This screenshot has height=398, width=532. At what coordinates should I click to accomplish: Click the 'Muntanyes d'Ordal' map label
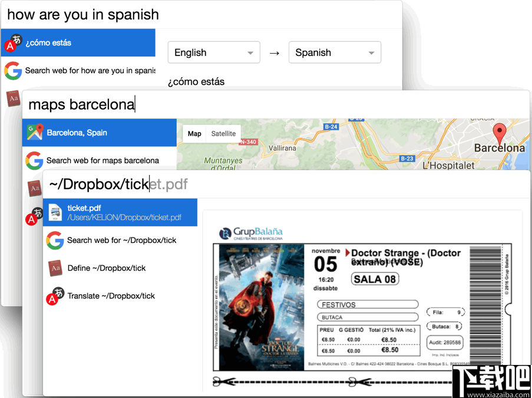pyautogui.click(x=223, y=164)
